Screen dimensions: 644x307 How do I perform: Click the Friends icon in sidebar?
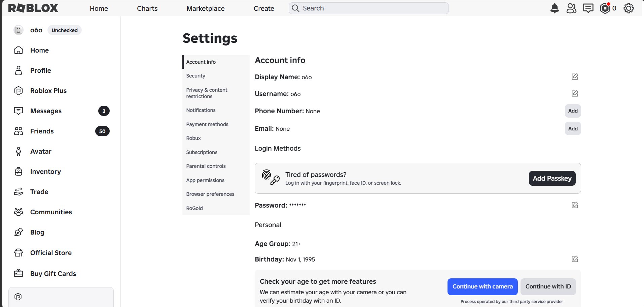pos(19,131)
